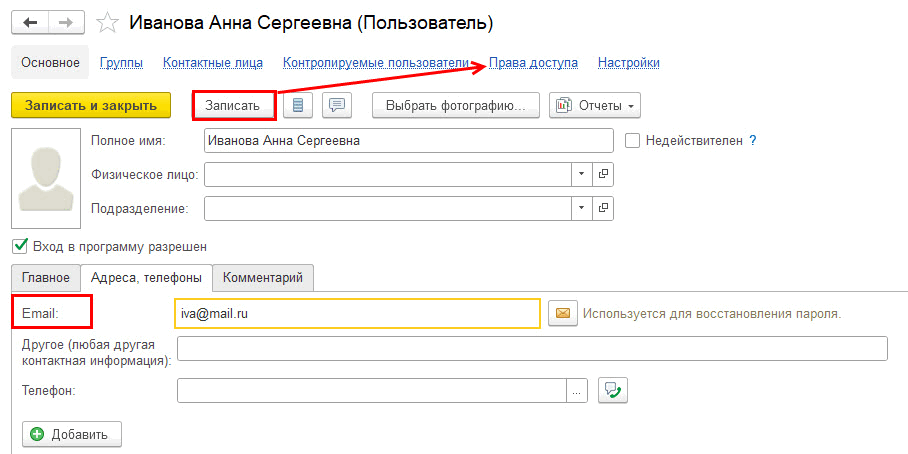The height and width of the screenshot is (454, 908).
Task: Click the phone call icon beside Телефон
Action: click(x=613, y=391)
